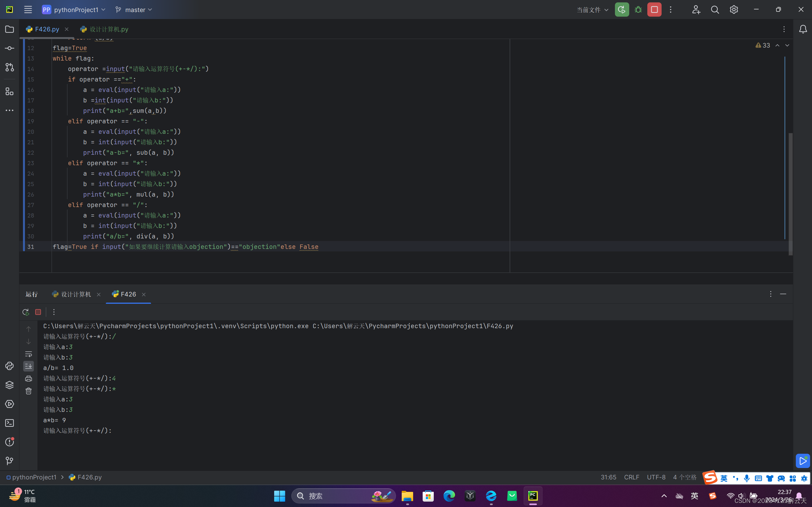812x507 pixels.
Task: Open the Commit tool window
Action: tap(10, 48)
